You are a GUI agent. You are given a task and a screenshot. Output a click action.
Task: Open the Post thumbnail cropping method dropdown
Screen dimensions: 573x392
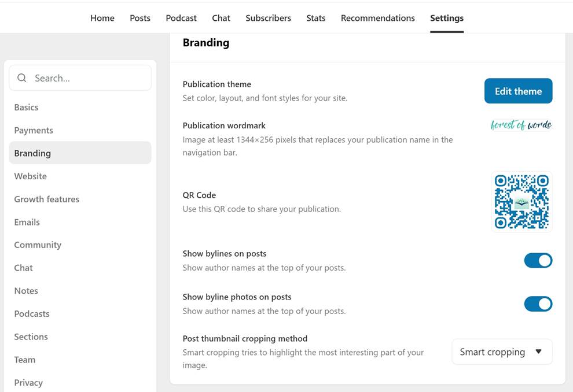tap(502, 351)
